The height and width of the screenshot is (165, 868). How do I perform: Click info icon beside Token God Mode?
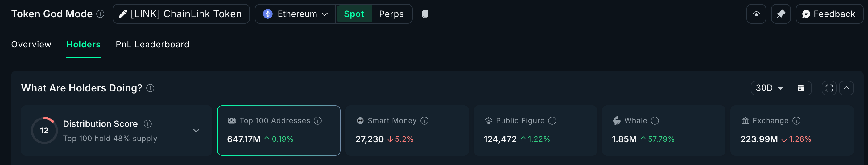101,14
